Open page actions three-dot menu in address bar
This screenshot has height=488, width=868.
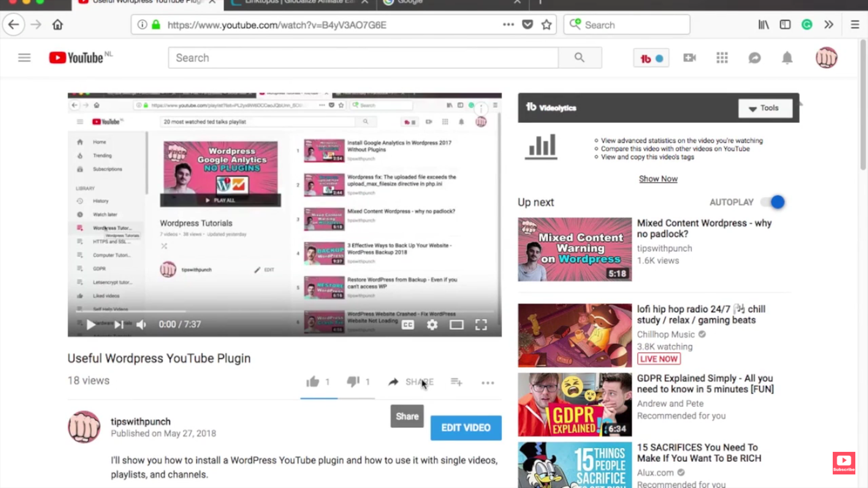coord(508,24)
